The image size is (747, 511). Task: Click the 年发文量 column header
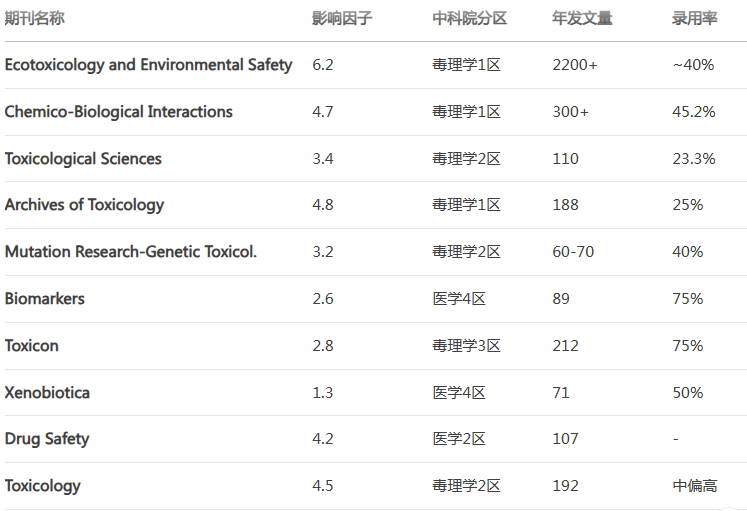click(582, 18)
